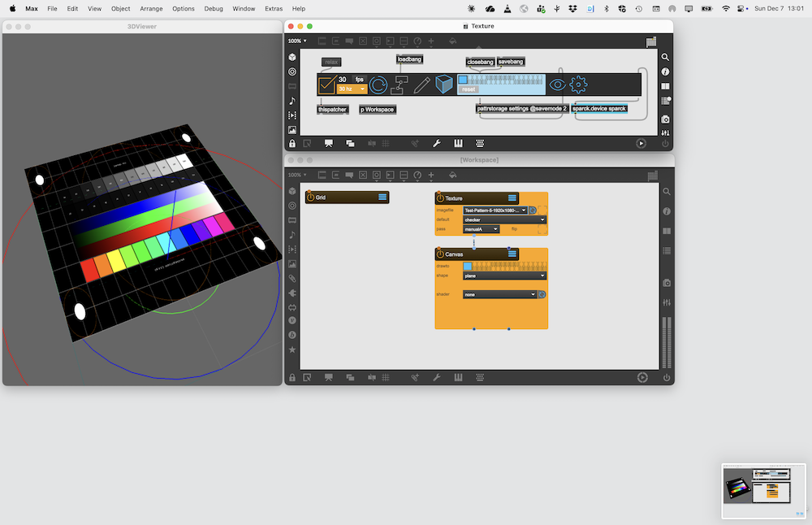Toggle the Texture node power button

pyautogui.click(x=440, y=197)
